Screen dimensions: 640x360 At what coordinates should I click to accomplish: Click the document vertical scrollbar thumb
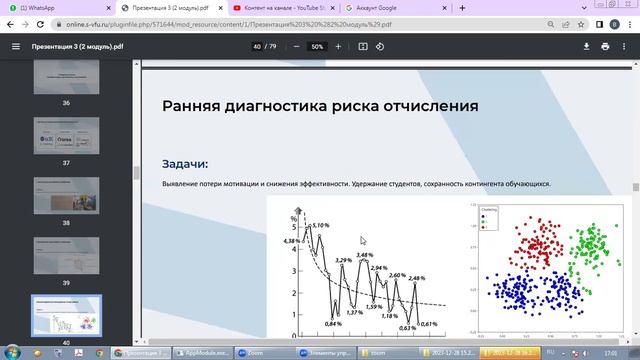pos(636,187)
